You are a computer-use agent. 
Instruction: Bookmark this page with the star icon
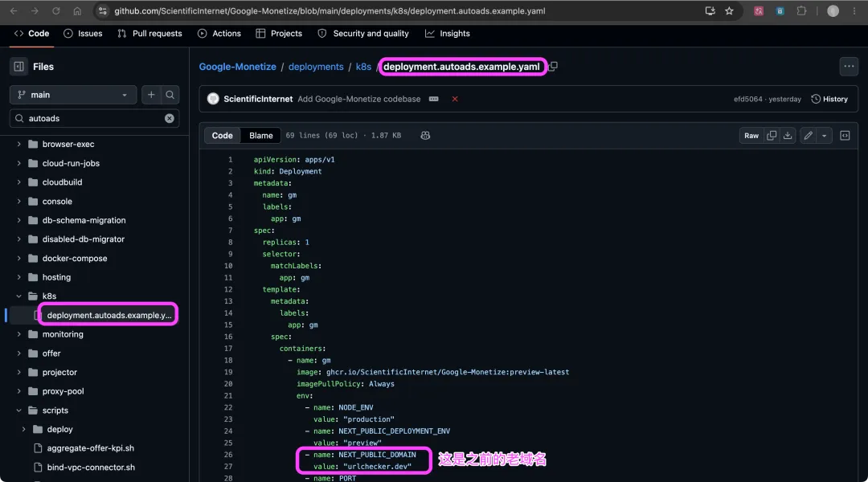click(x=729, y=11)
